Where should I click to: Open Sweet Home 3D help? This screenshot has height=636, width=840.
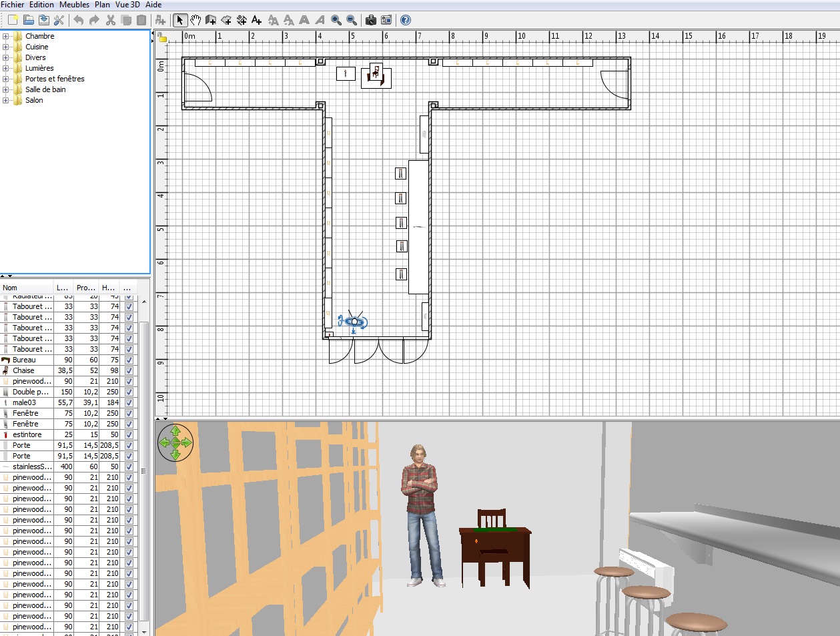[406, 20]
